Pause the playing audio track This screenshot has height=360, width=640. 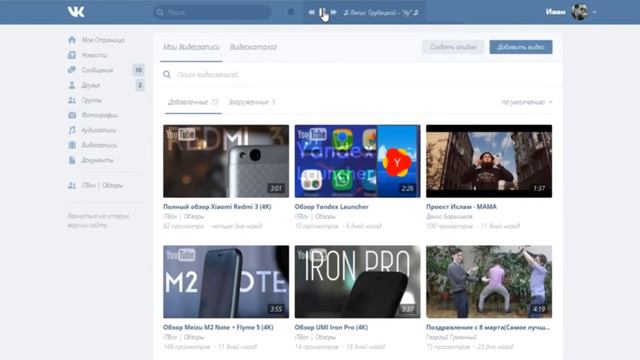[322, 12]
